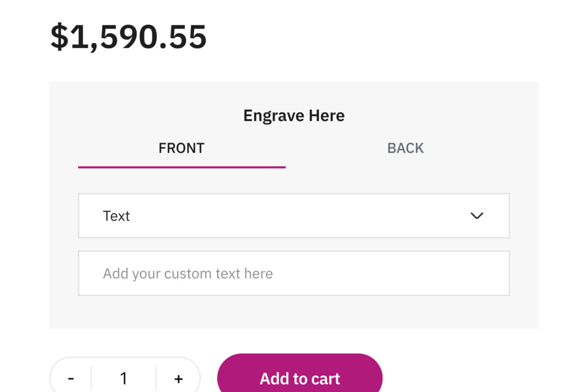Decrease quantity with the minus button
This screenshot has width=588, height=392.
(71, 378)
